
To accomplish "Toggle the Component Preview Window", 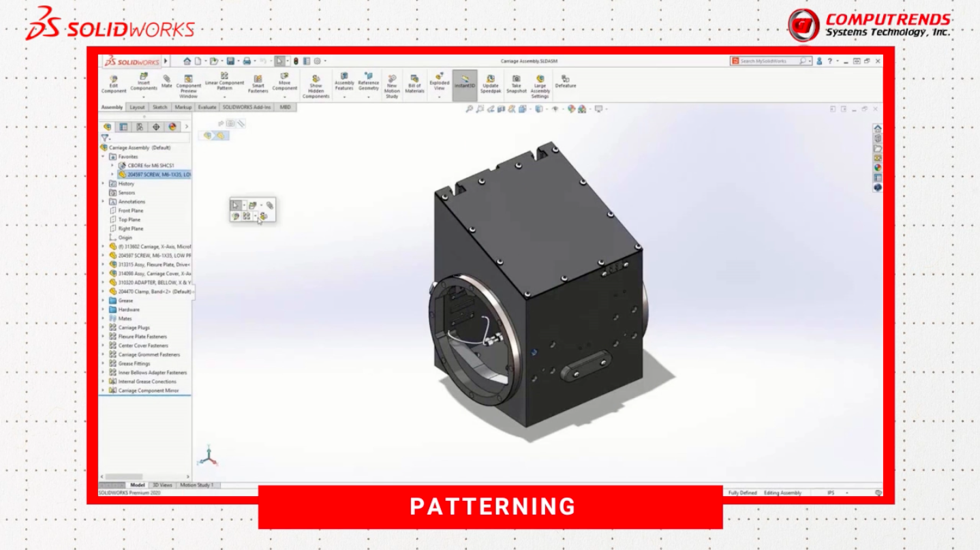I will [x=189, y=85].
